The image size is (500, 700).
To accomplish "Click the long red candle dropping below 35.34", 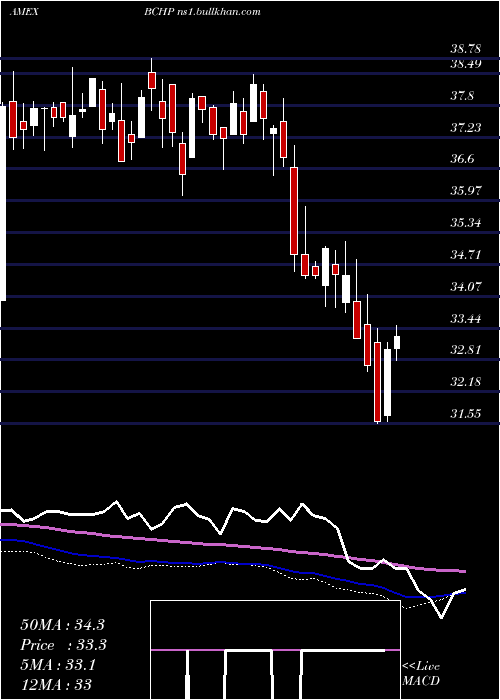I will click(294, 211).
